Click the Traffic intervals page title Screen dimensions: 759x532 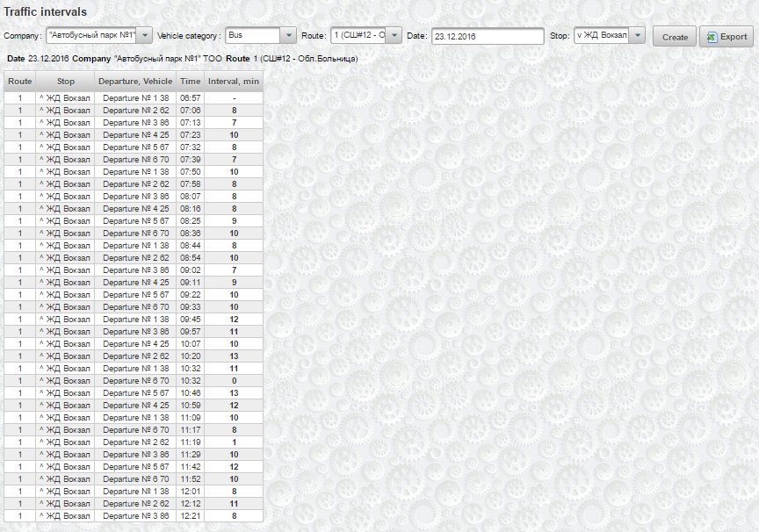click(46, 12)
